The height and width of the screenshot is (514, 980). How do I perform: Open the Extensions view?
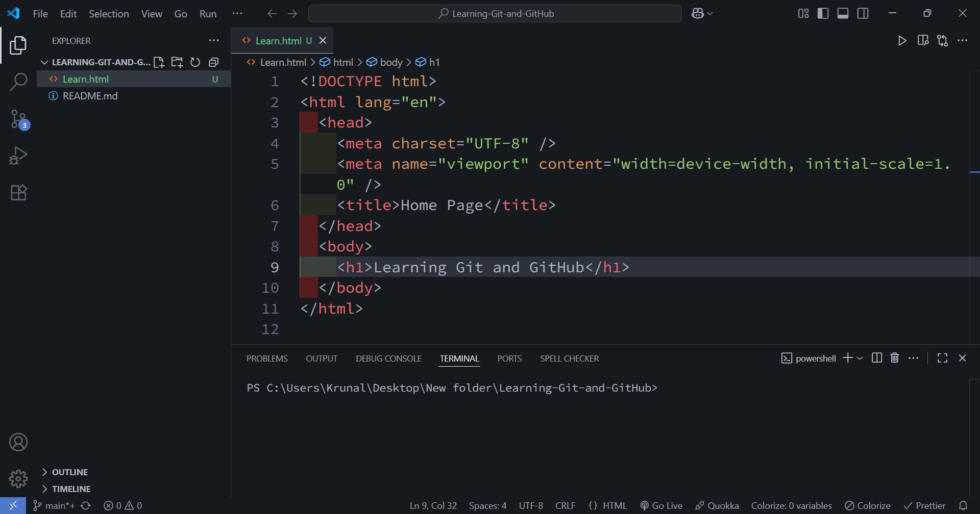(x=18, y=192)
